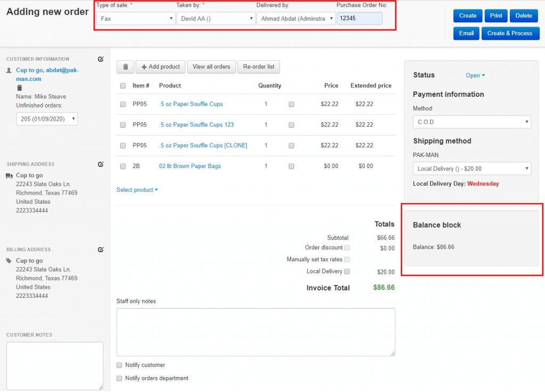Toggle the Notify orders department checkbox
The height and width of the screenshot is (392, 545).
120,379
